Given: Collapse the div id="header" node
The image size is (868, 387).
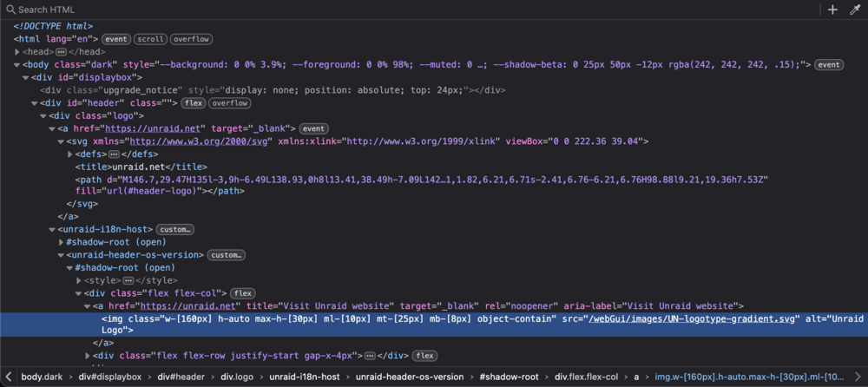Looking at the screenshot, I should point(35,103).
